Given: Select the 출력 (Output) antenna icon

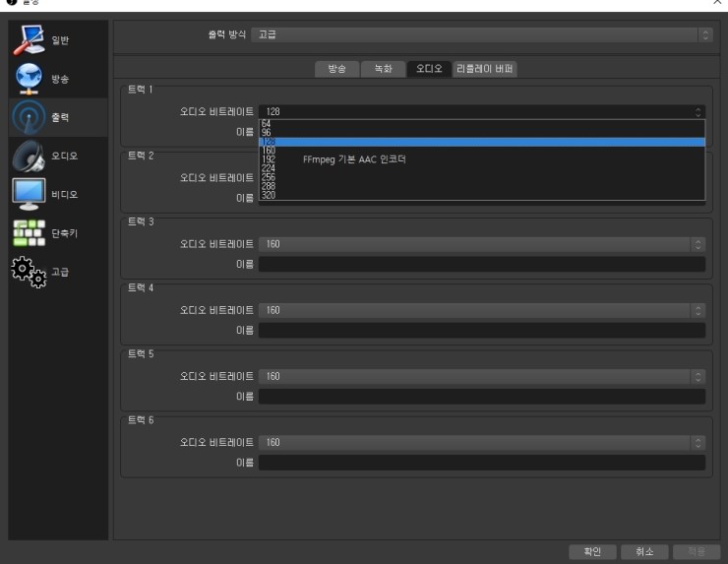Looking at the screenshot, I should [29, 117].
